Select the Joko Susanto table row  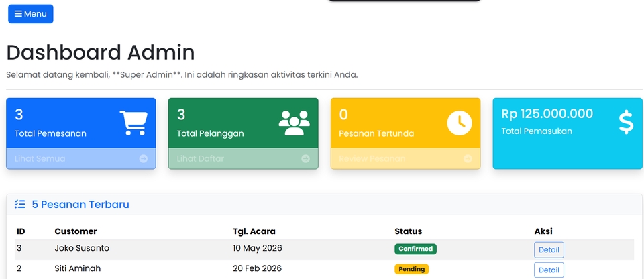(x=325, y=250)
